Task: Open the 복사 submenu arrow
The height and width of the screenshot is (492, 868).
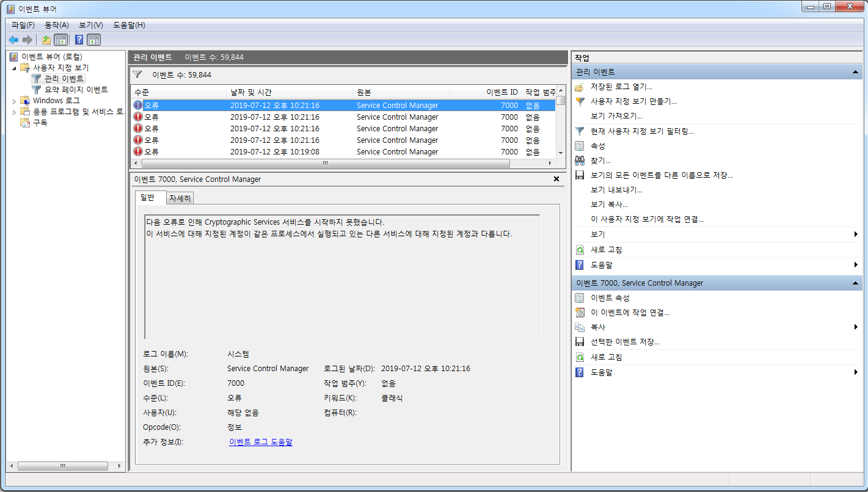Action: pos(856,327)
